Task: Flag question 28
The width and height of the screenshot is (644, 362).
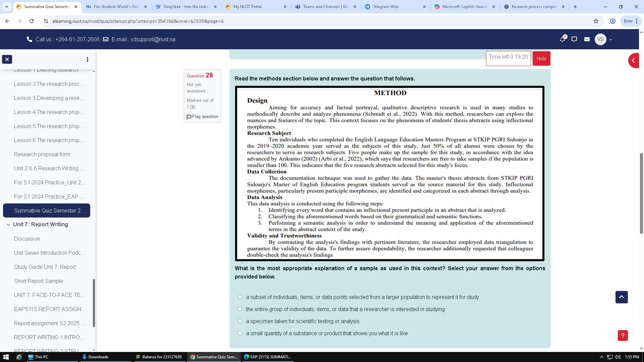Action: 203,117
